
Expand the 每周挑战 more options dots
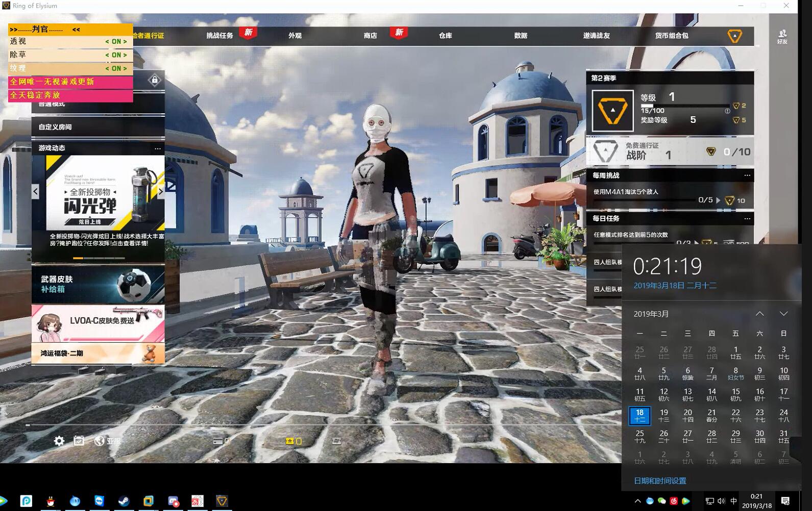click(747, 175)
